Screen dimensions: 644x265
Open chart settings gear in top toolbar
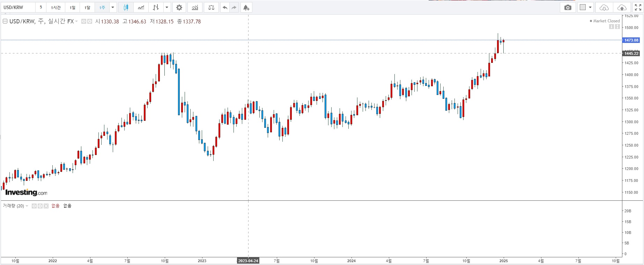tap(179, 7)
